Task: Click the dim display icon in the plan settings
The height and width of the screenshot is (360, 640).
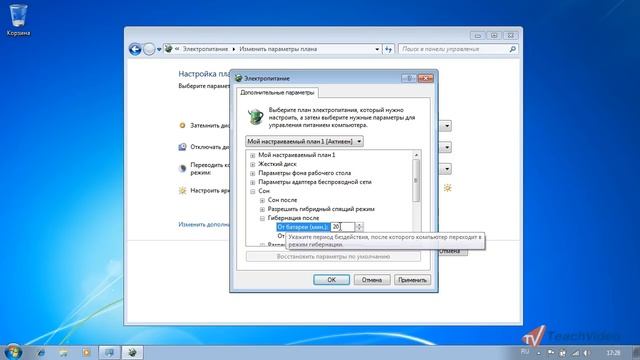Action: (182, 125)
